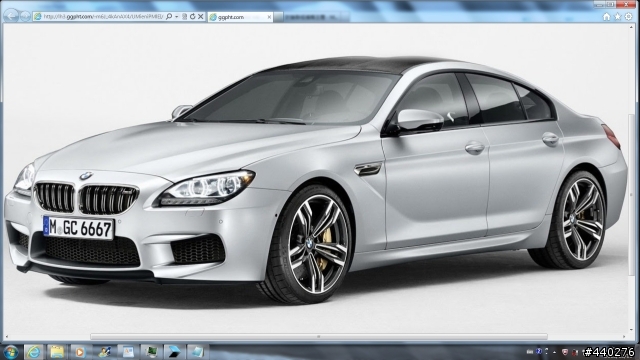Screen dimensions: 640x360
Task: Click the horizontal scrollbar thumb
Action: 319,337
